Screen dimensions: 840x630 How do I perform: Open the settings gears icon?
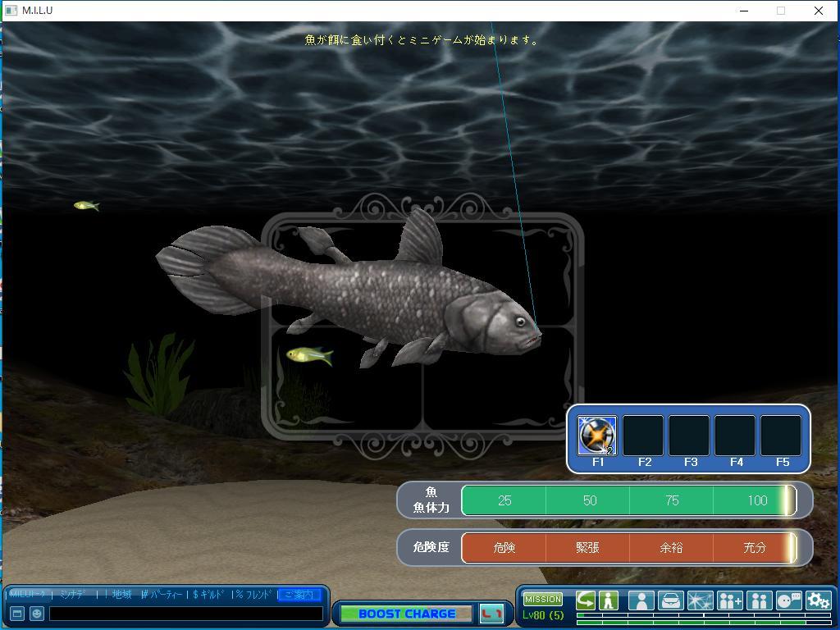pos(818,600)
